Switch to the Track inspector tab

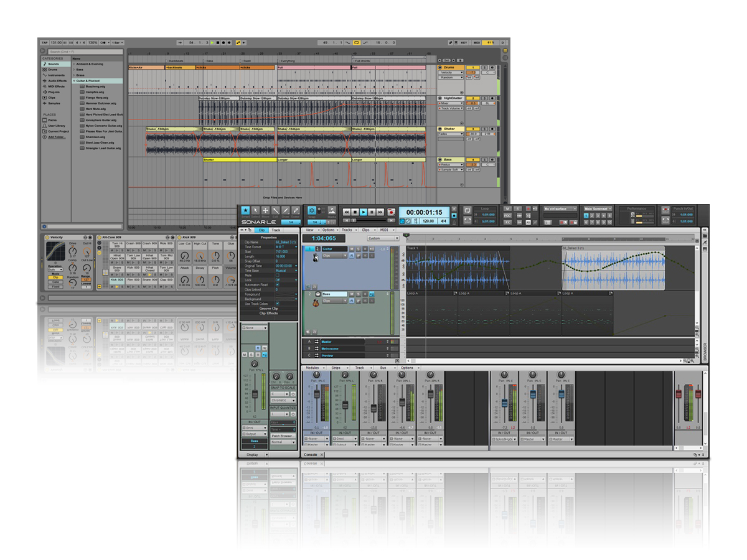[x=275, y=230]
